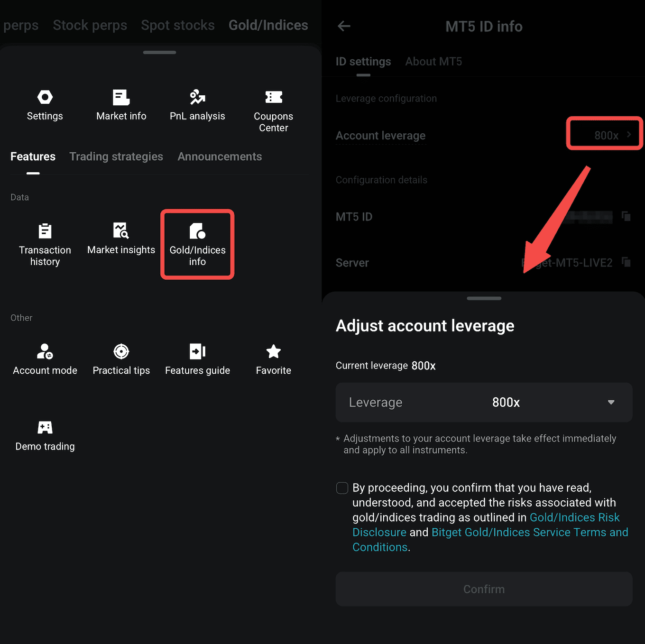Open the PnL analysis icon

[x=197, y=97]
